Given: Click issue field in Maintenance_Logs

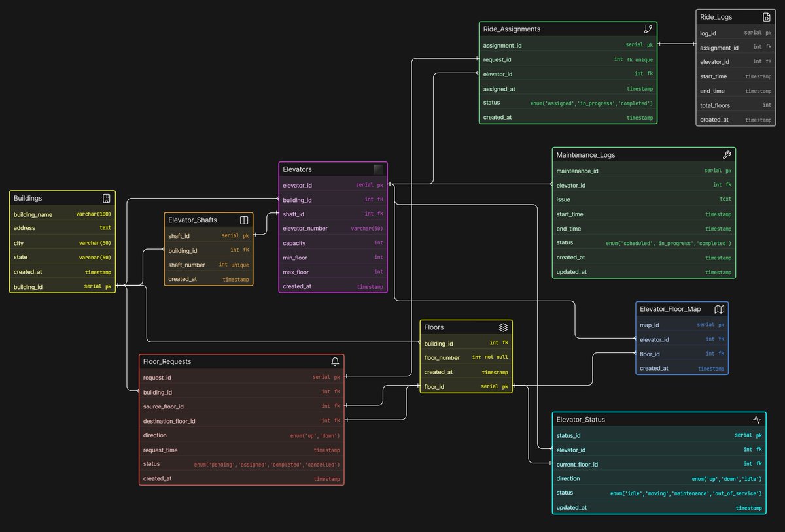Looking at the screenshot, I should [644, 200].
